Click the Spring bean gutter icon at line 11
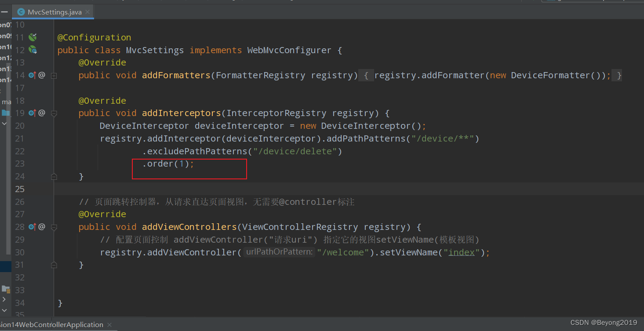Viewport: 644px width, 331px height. pyautogui.click(x=33, y=37)
